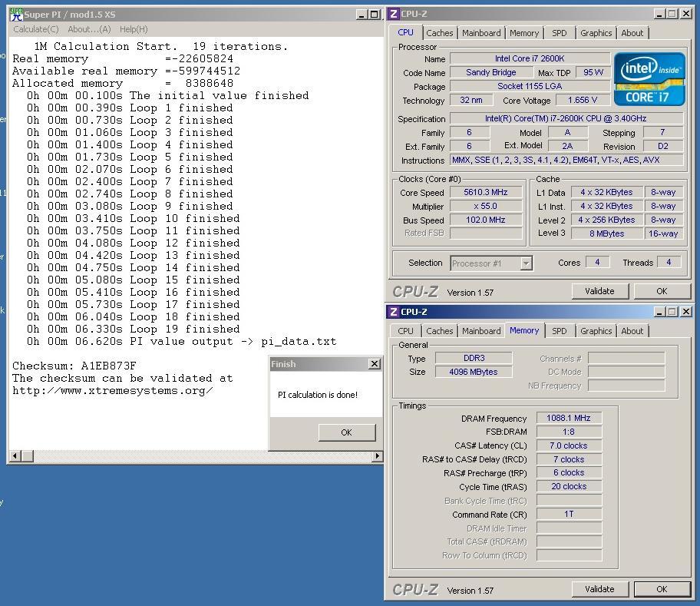Image resolution: width=700 pixels, height=606 pixels.
Task: Click the '1M Calculation Start. 19 iterations.' line
Action: pyautogui.click(x=161, y=46)
